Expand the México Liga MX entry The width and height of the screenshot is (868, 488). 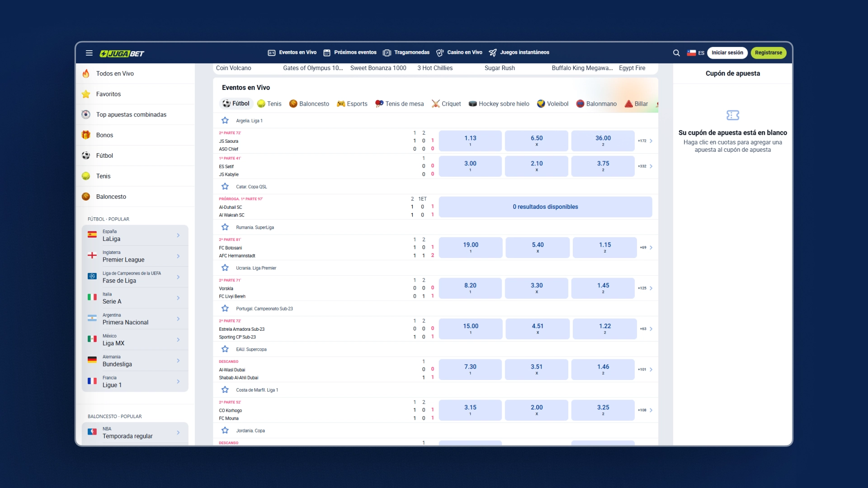click(x=135, y=340)
